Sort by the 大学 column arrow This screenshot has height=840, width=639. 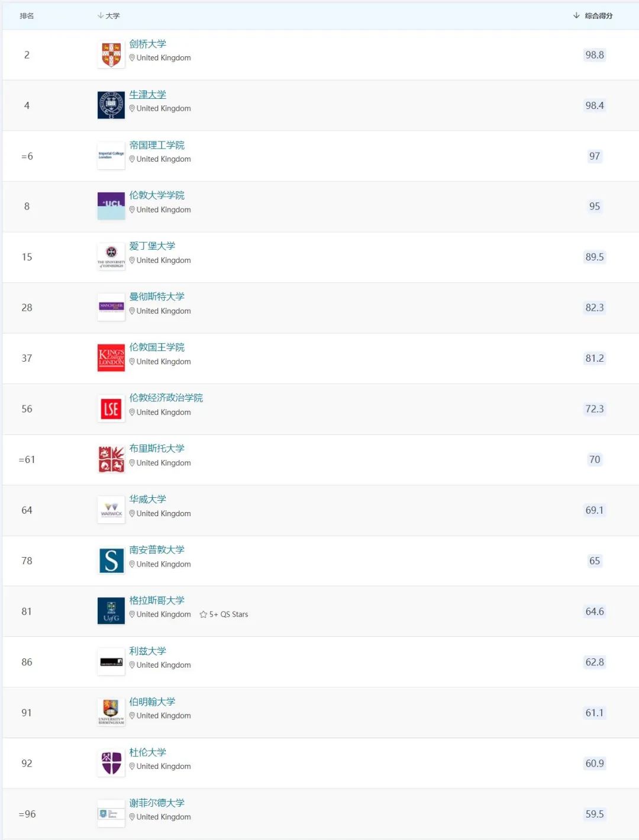(101, 16)
